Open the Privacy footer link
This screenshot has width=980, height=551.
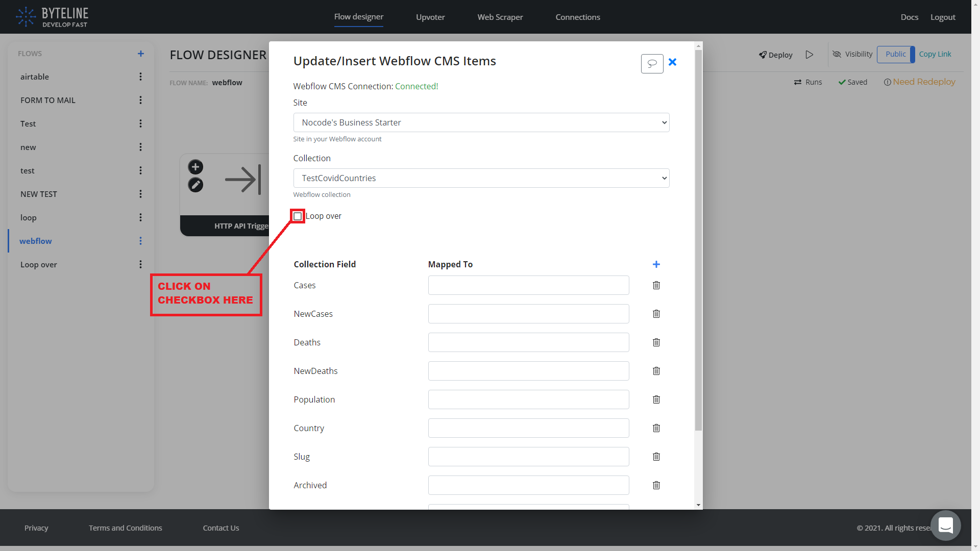coord(36,528)
